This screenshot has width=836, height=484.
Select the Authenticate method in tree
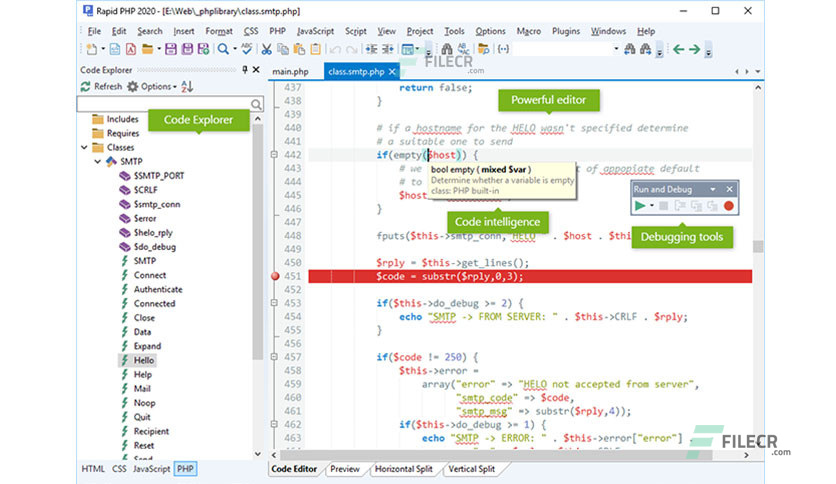point(157,289)
